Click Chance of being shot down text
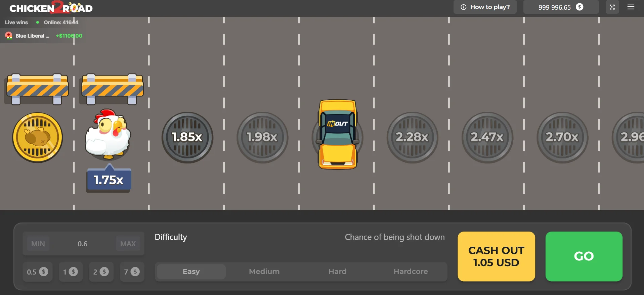This screenshot has width=644, height=295. pos(395,237)
